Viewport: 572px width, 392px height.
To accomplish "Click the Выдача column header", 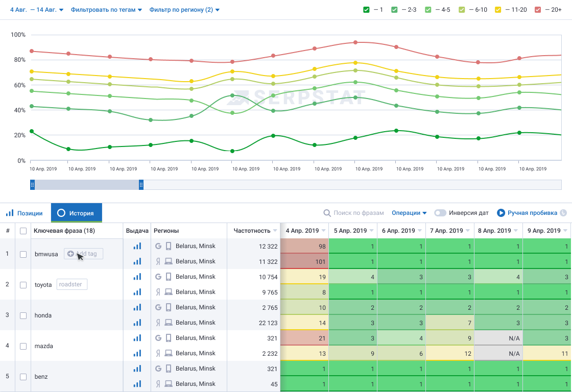I will 137,231.
